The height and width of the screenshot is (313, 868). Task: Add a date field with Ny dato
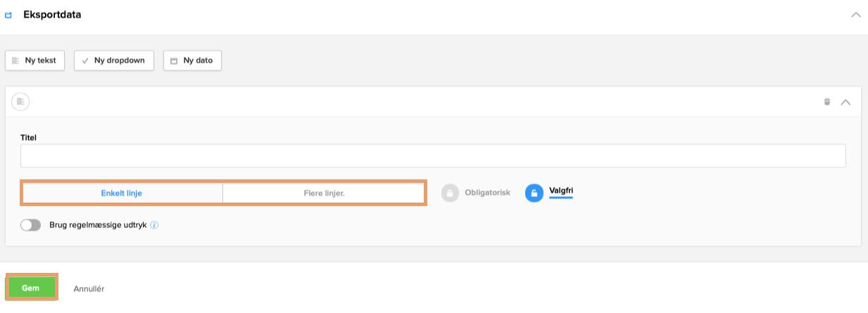[192, 60]
